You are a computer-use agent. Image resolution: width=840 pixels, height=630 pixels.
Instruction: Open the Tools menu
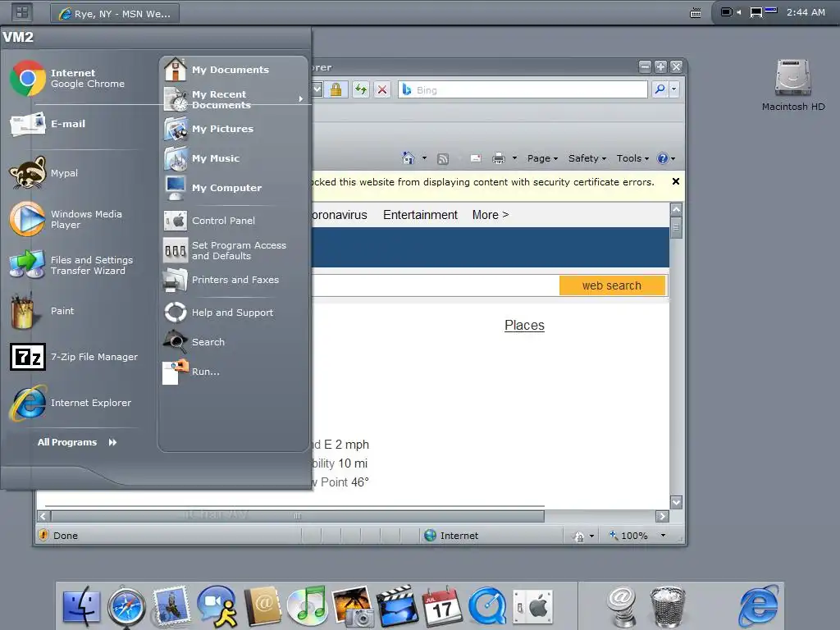pyautogui.click(x=632, y=158)
